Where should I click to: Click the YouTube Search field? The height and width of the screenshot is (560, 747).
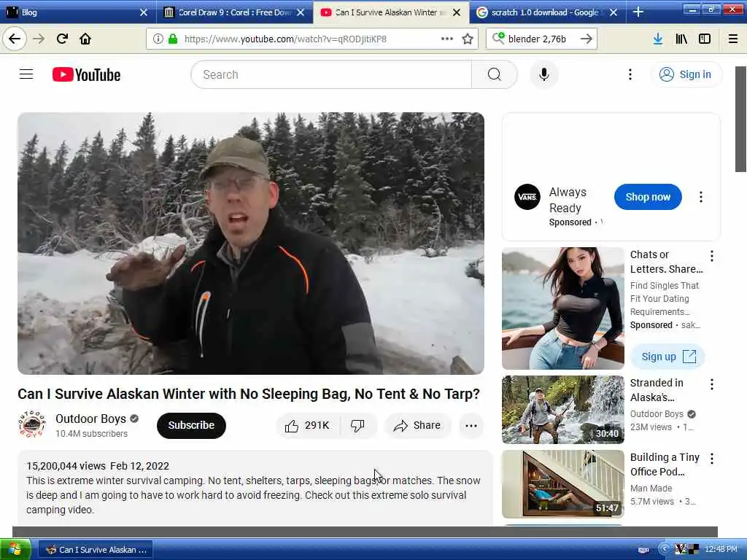332,75
